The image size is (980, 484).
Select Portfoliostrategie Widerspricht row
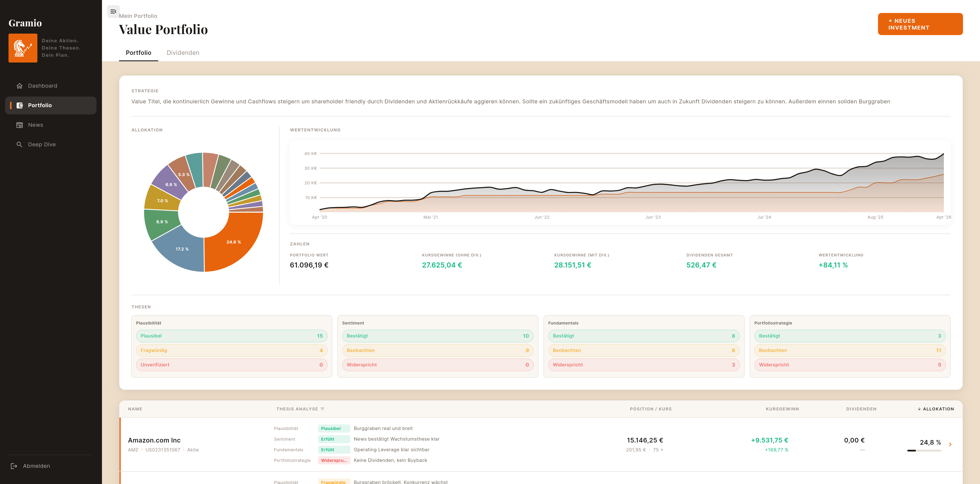tap(850, 365)
